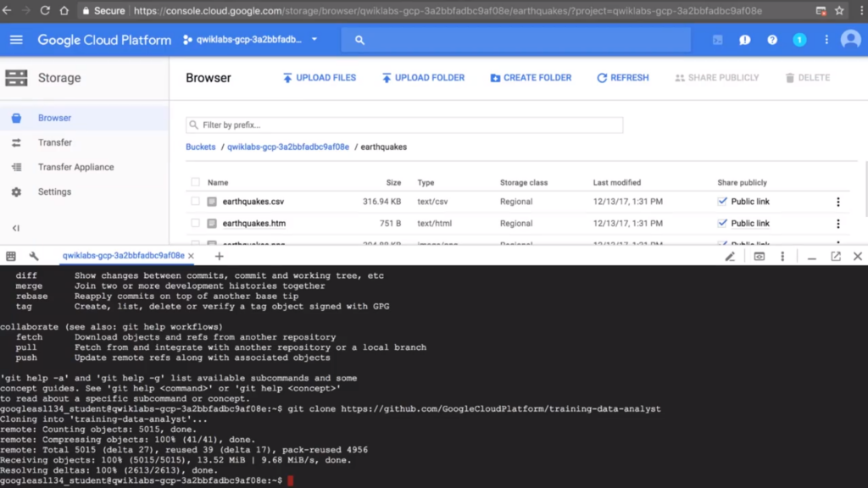Check the earthquakes.htm row checkbox

point(196,223)
